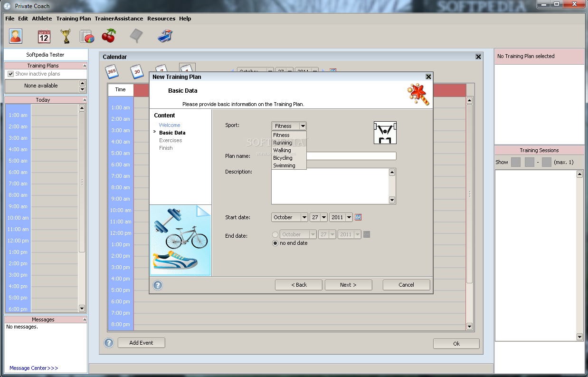Click the first grey Show box in Training Sessions
This screenshot has width=588, height=377.
coord(516,162)
